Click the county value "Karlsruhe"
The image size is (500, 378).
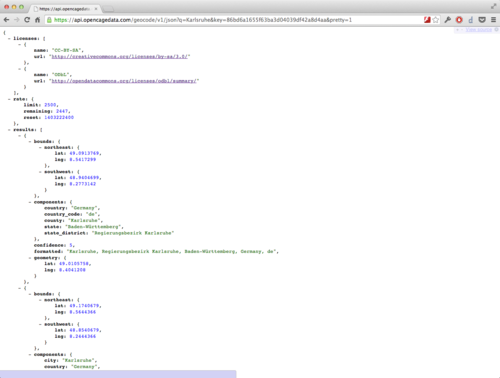click(84, 220)
